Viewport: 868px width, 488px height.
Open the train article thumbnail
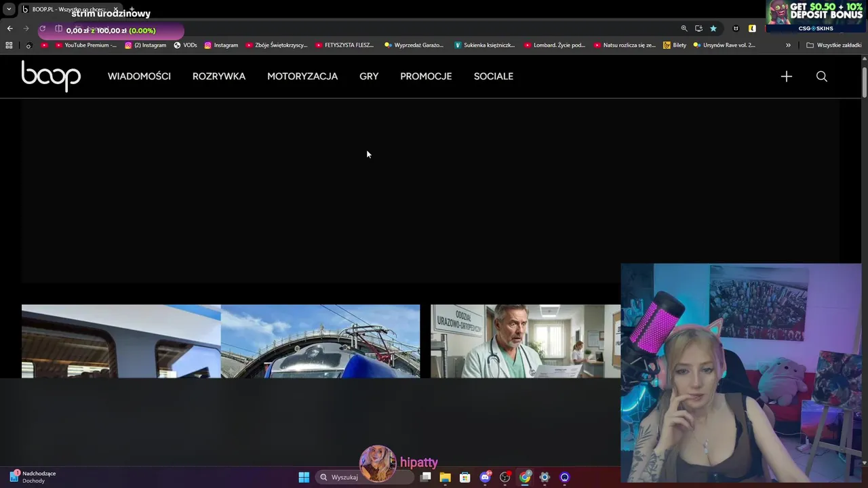tap(220, 341)
